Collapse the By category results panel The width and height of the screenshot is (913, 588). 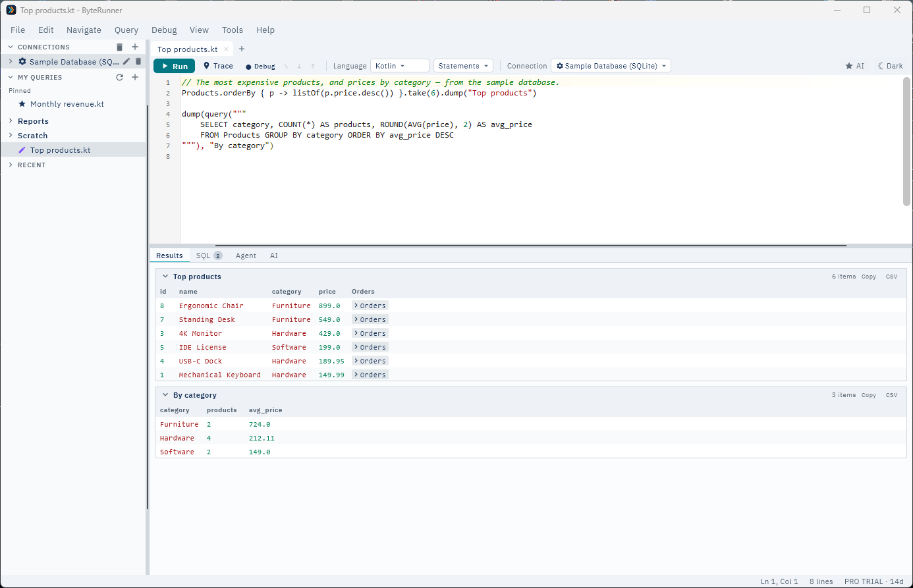point(165,395)
